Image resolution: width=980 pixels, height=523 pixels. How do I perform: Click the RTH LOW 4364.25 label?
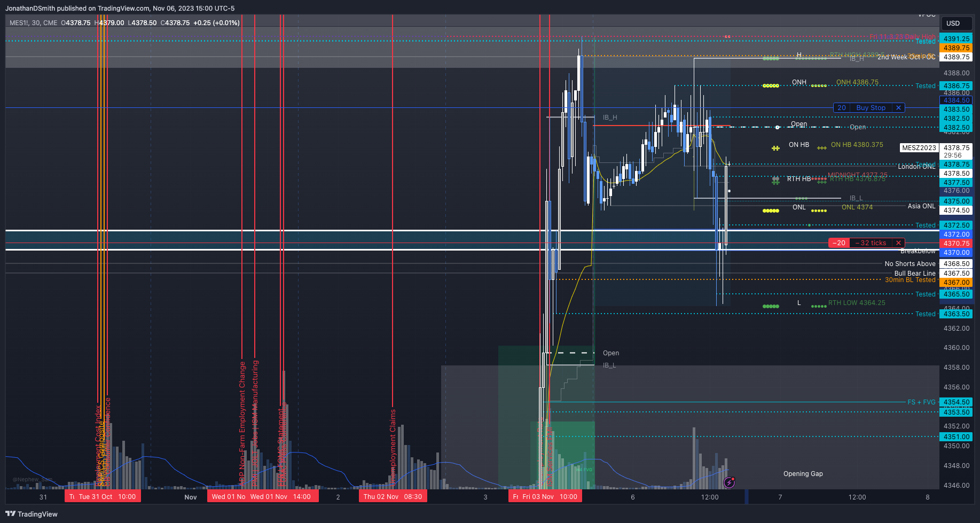click(x=857, y=303)
